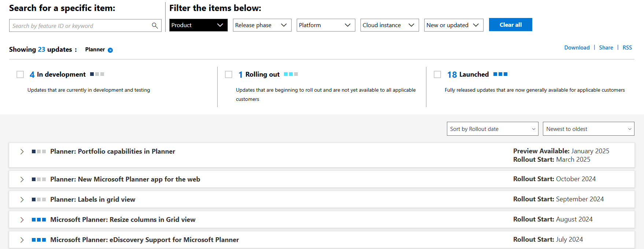Click the Share link
This screenshot has height=249, width=644.
tap(606, 48)
